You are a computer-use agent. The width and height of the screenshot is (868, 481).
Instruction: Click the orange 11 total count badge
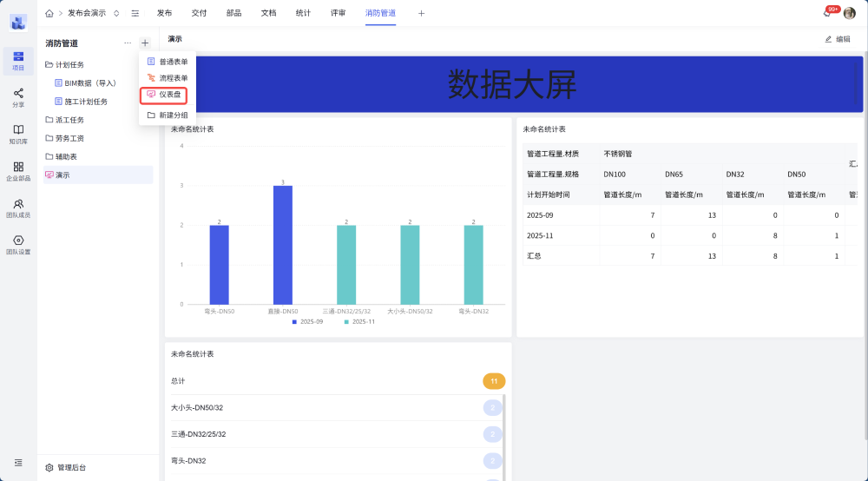click(x=493, y=381)
